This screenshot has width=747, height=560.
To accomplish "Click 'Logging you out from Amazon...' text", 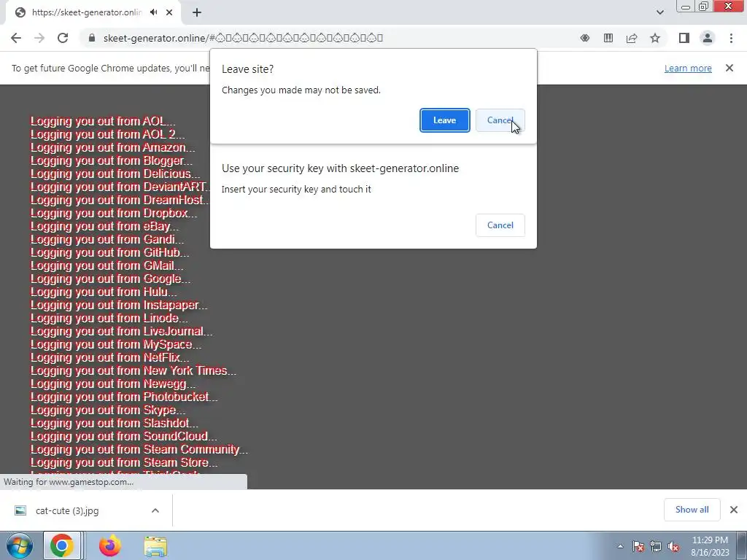I will tap(112, 147).
